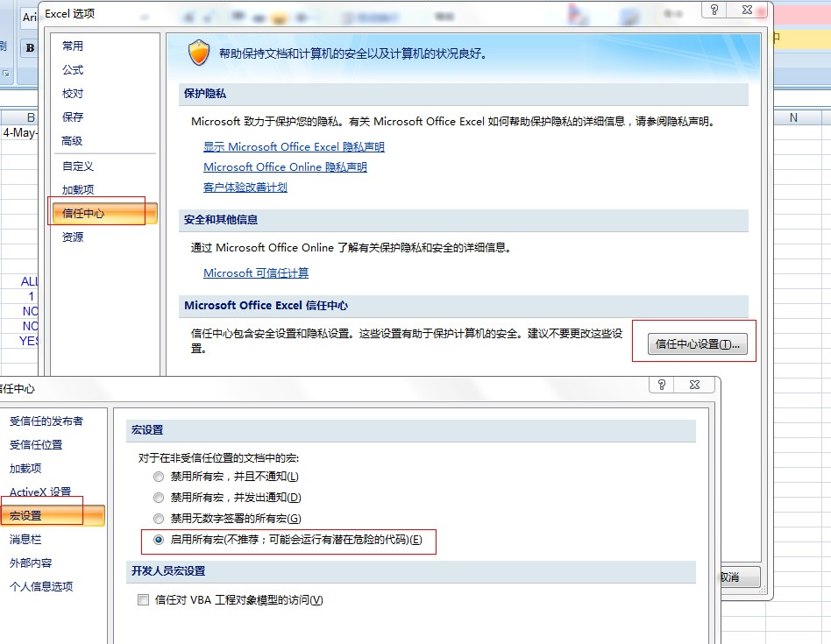
Task: Select column N header in Excel sheet
Action: pos(793,117)
